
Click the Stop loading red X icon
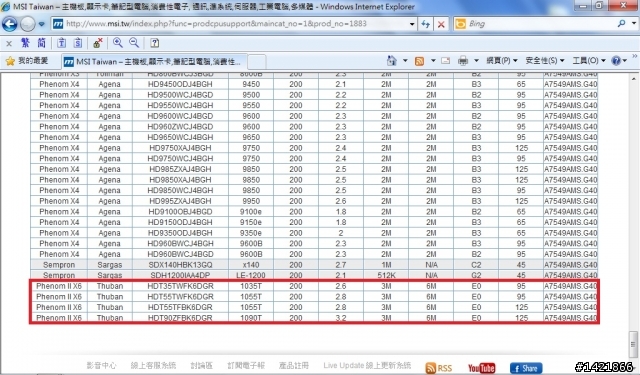point(441,24)
